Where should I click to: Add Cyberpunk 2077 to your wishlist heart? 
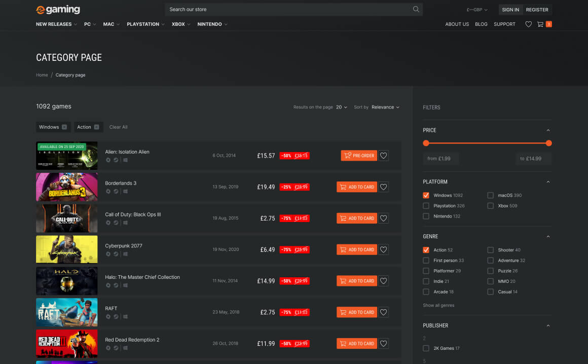383,249
